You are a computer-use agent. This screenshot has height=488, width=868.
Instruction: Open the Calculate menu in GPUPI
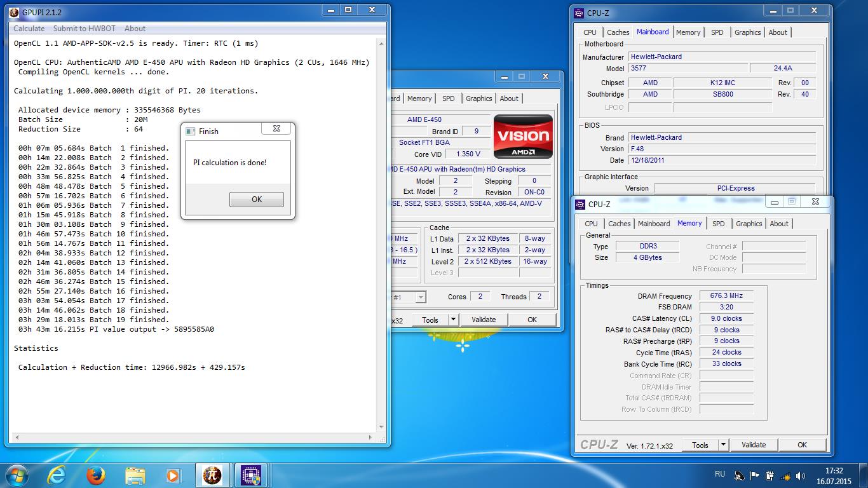point(29,29)
